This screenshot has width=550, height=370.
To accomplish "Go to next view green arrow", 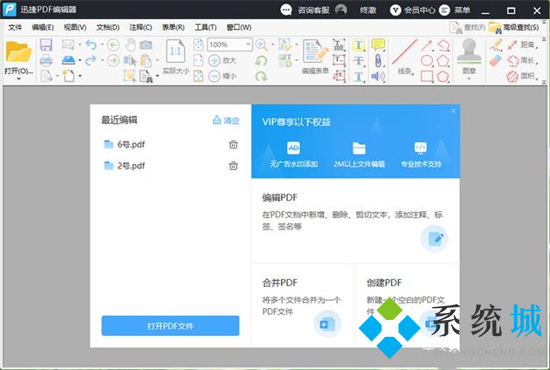I will point(113,60).
